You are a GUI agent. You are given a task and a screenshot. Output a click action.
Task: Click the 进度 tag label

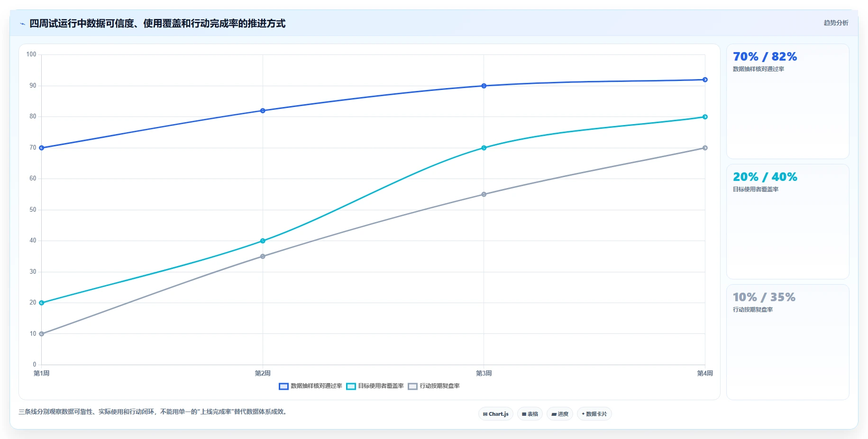563,414
